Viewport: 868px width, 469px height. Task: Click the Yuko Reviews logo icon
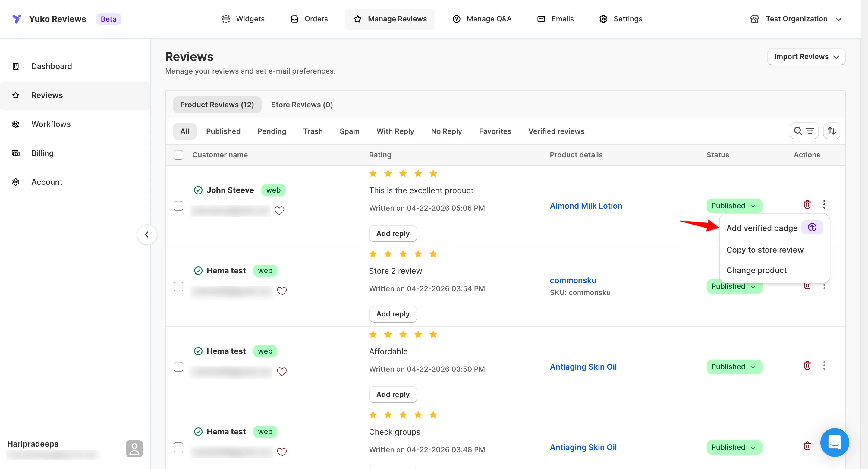17,19
